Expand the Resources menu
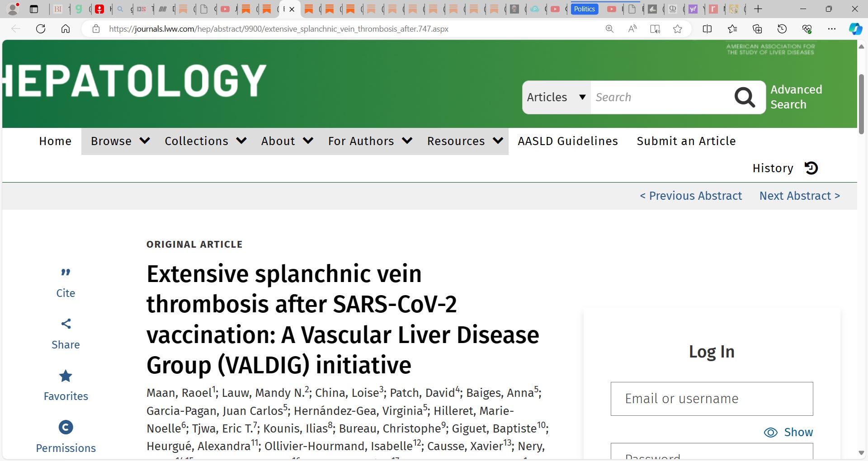868x461 pixels. tap(465, 141)
